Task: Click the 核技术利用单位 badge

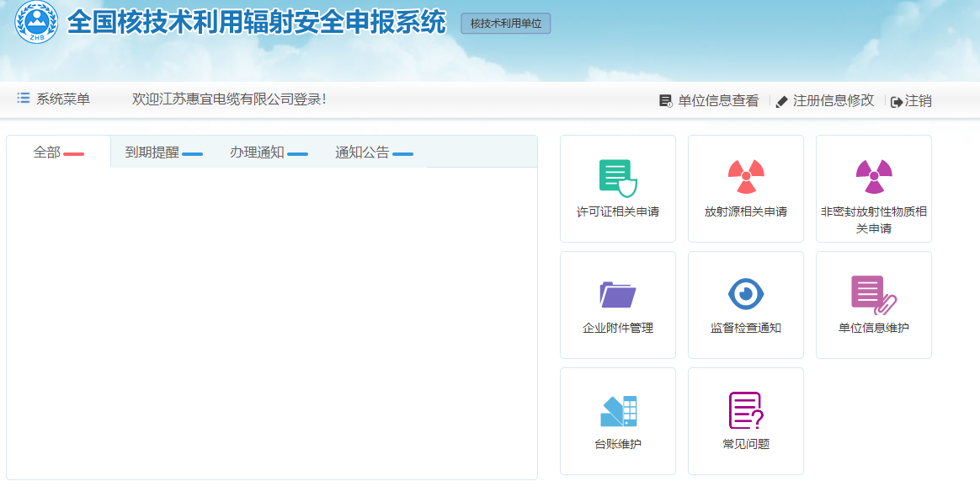Action: coord(505,23)
